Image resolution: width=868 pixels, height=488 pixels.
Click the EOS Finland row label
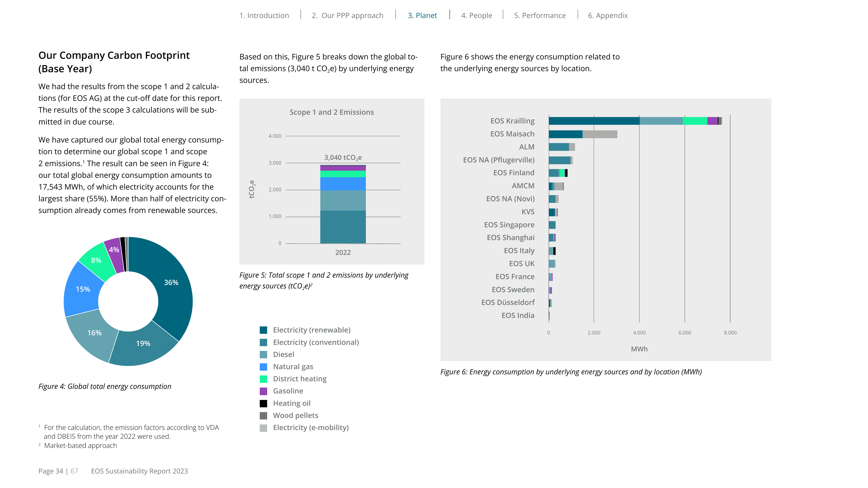pos(514,173)
